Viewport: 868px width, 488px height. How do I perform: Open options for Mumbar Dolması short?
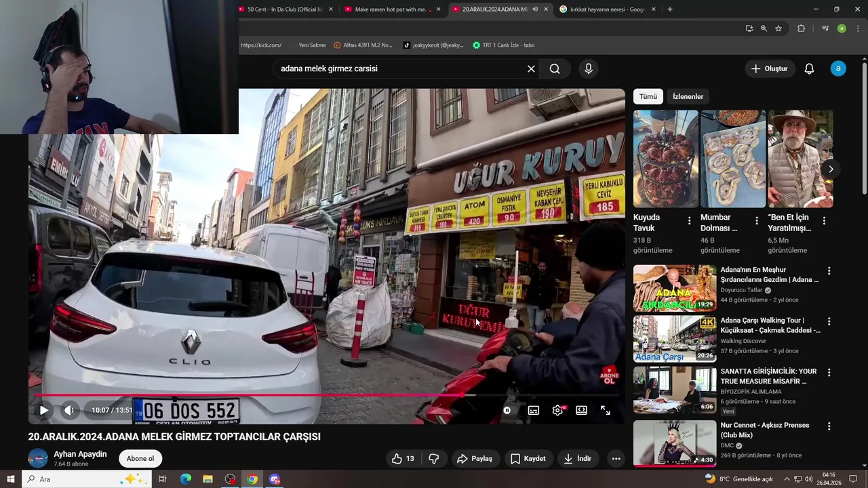tap(757, 221)
